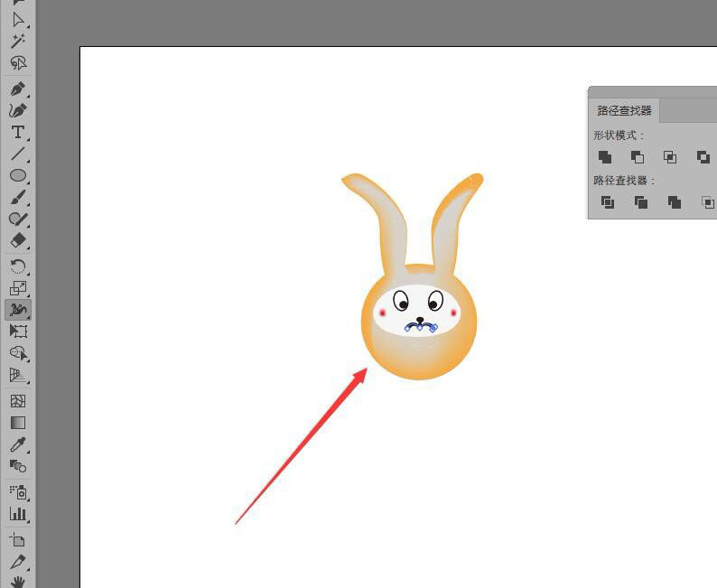This screenshot has width=717, height=588.
Task: Click the Trim pathfinder button
Action: pos(641,202)
